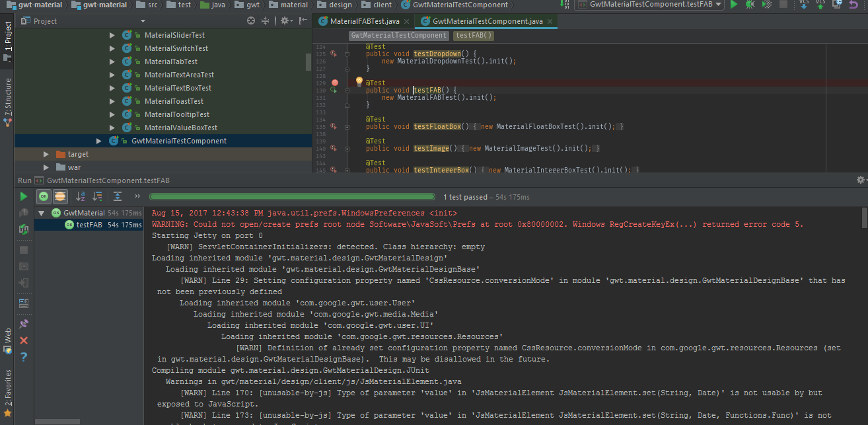Hide the Project tool window

click(302, 21)
